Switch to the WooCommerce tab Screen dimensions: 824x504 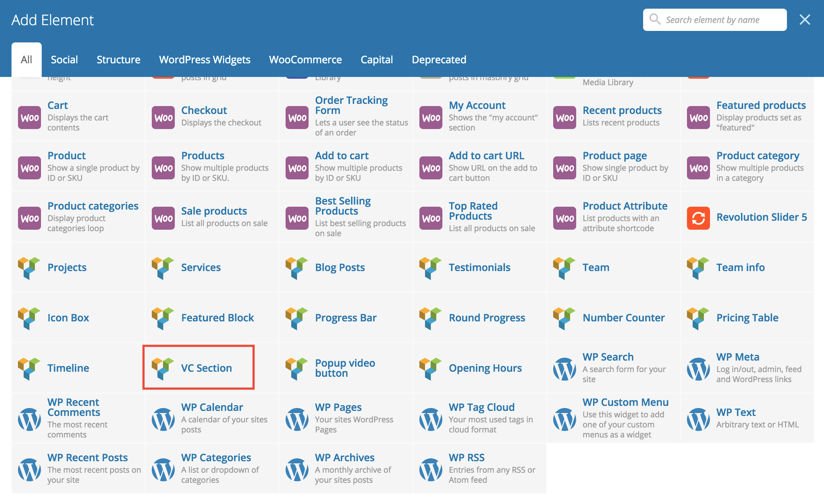305,60
